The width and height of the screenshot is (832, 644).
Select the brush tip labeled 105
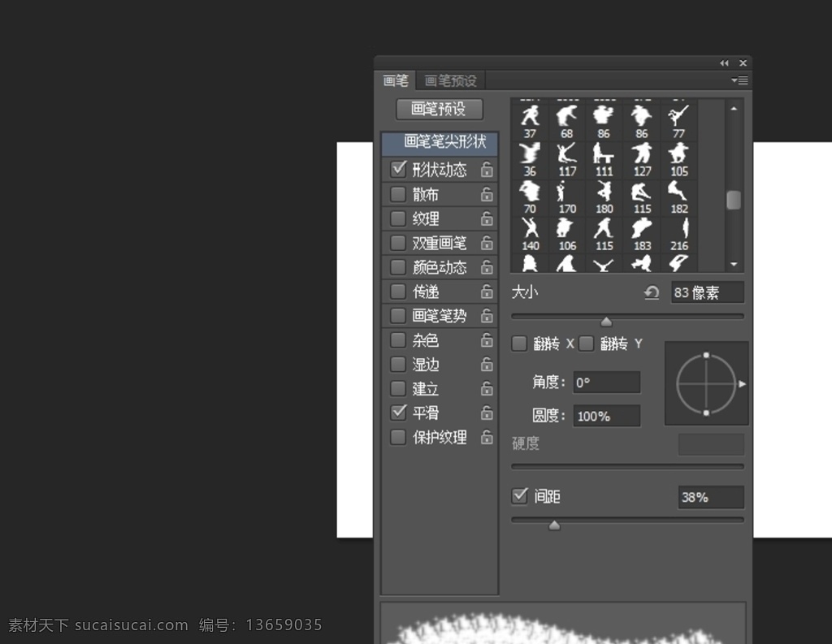[679, 160]
